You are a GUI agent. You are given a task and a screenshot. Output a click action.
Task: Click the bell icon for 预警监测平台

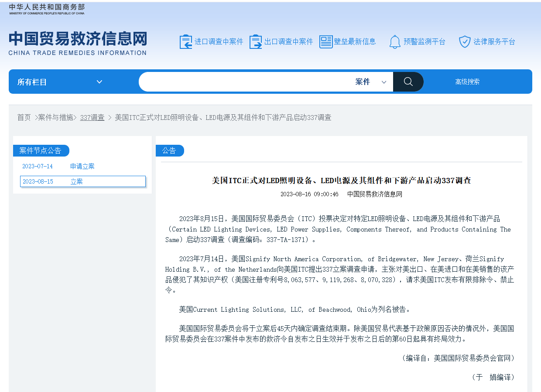[395, 42]
